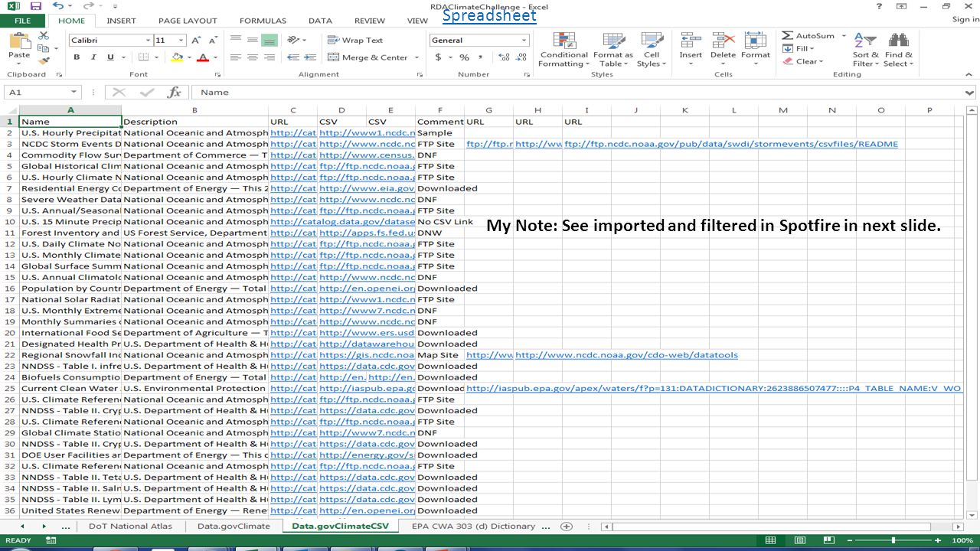Click the Sign in link
The image size is (980, 551).
click(965, 19)
